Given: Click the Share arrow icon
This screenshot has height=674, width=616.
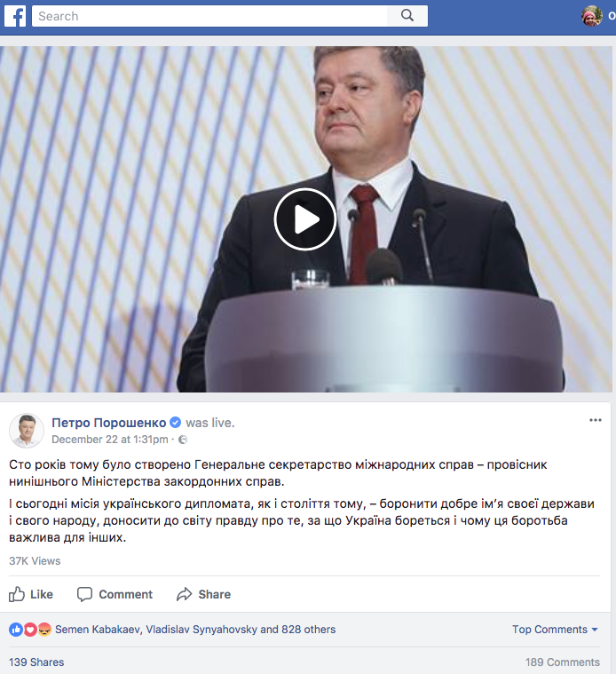Looking at the screenshot, I should (x=185, y=594).
